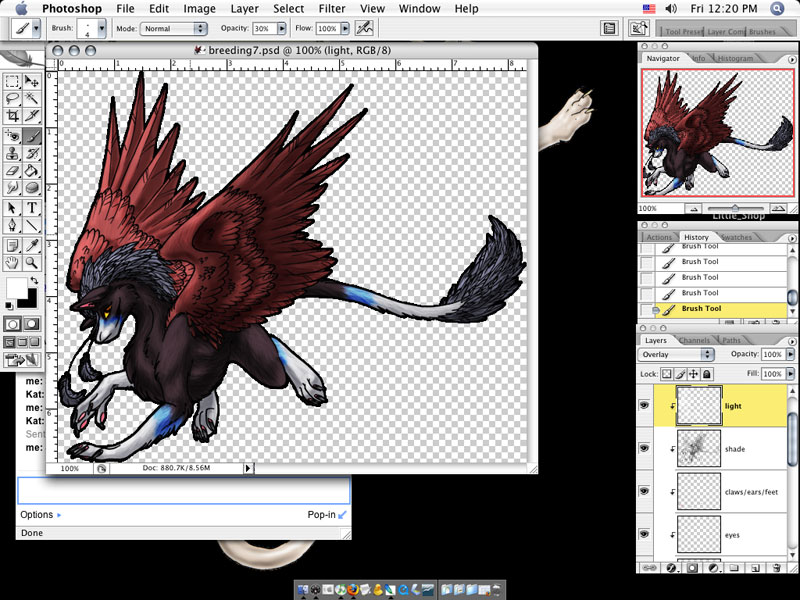
Task: Select the Eyedropper tool
Action: click(32, 245)
